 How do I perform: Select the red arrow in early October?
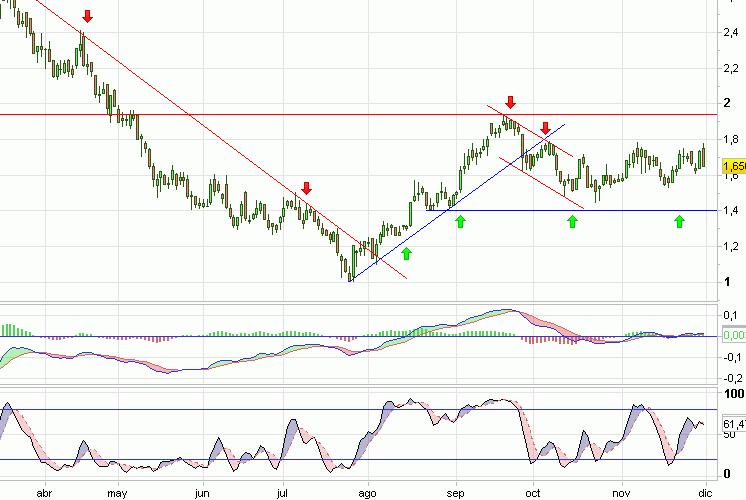tap(545, 128)
